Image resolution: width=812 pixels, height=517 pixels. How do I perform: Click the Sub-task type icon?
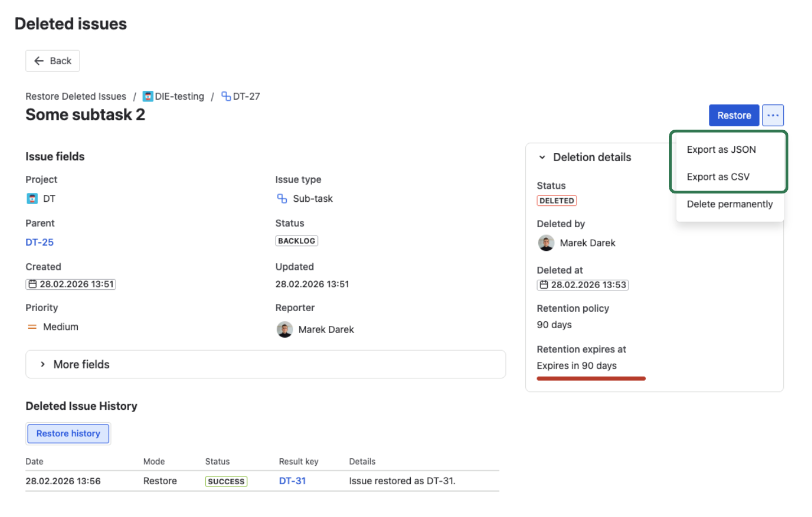(x=281, y=198)
